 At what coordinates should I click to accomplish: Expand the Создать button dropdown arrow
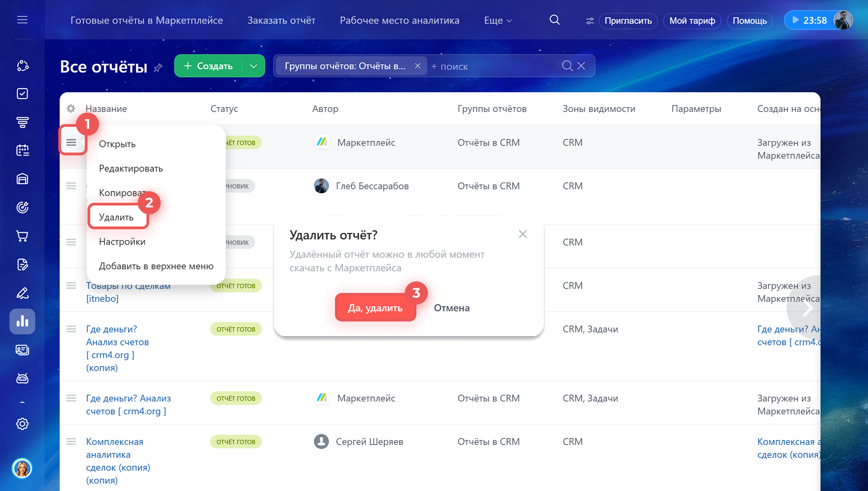254,66
